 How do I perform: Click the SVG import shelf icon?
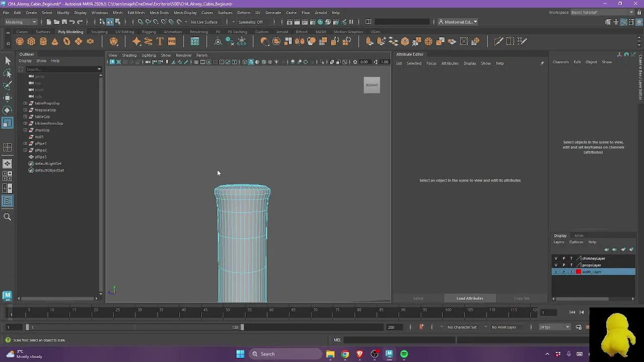click(172, 42)
